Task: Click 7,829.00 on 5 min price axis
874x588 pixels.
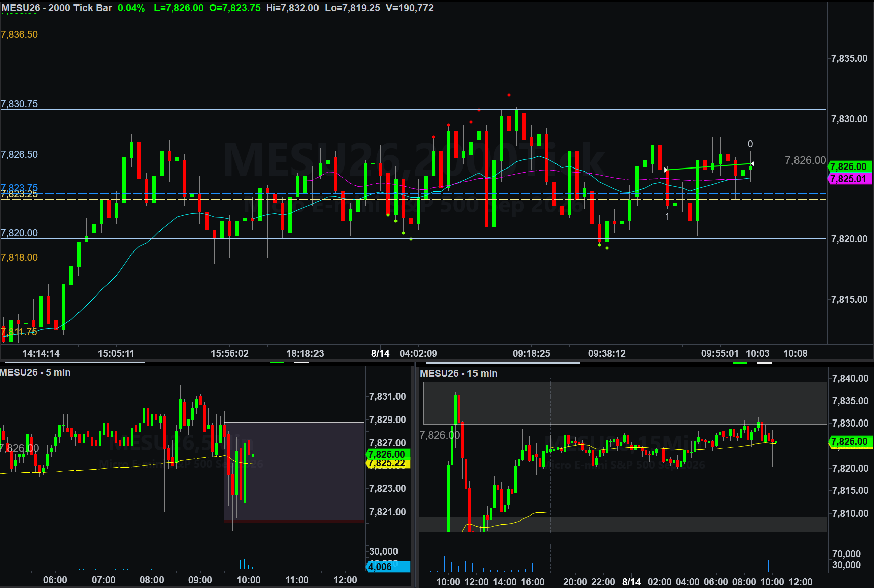Action: point(387,419)
